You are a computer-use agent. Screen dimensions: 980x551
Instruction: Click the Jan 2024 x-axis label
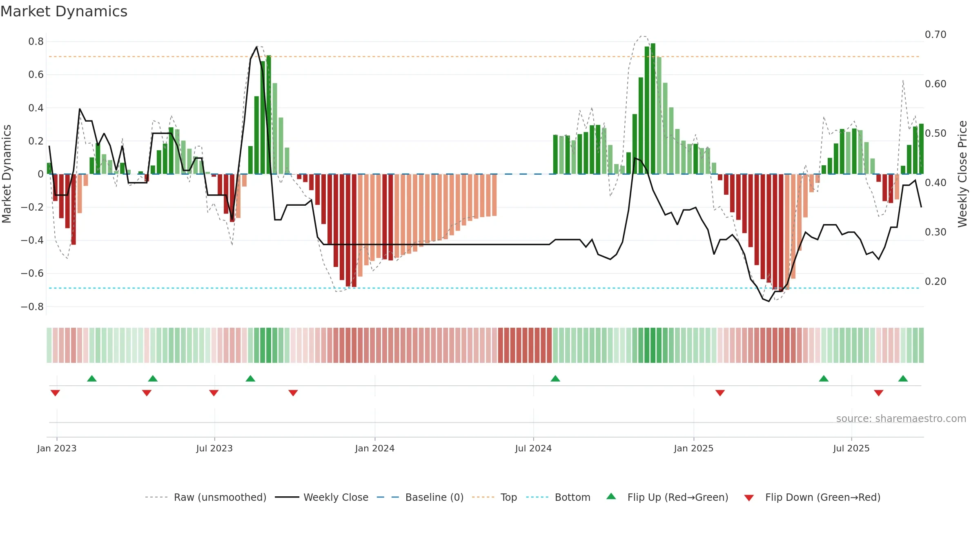[x=375, y=448]
